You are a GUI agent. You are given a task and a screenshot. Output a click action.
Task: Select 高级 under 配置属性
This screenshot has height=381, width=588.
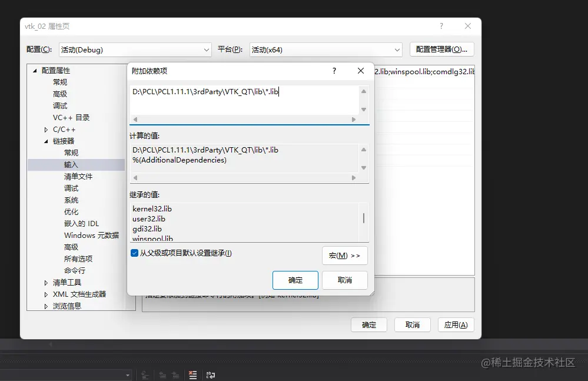click(x=60, y=94)
